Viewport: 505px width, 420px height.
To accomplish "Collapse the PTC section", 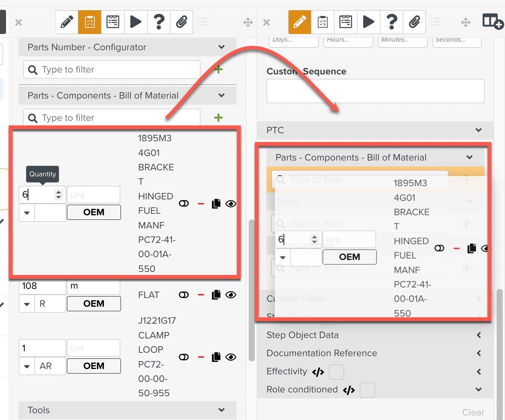I will [479, 130].
